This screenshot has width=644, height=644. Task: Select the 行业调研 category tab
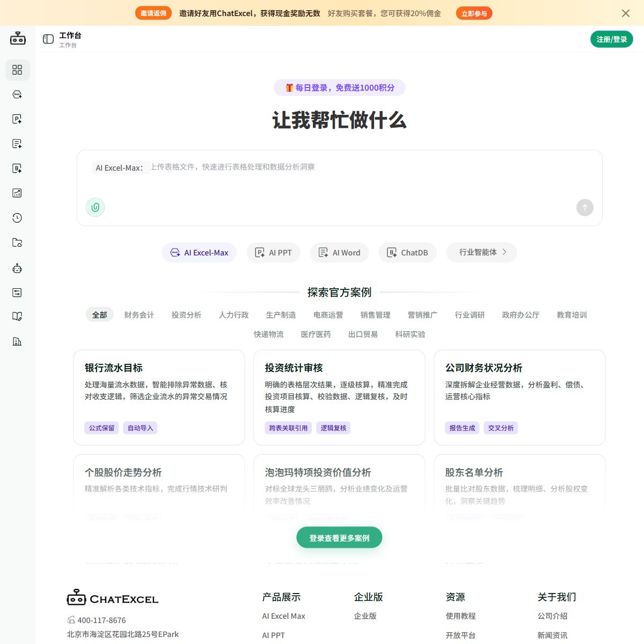pyautogui.click(x=470, y=315)
